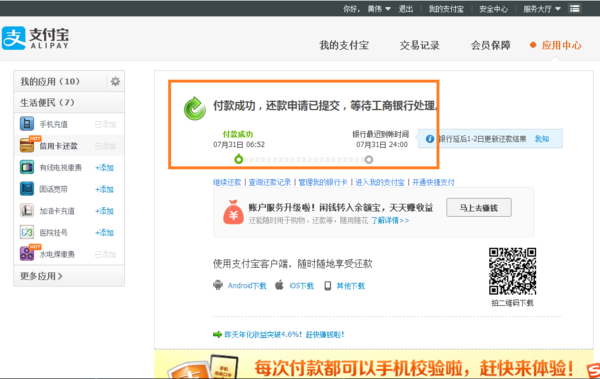Click the Android robot icon
600x379 pixels.
(x=218, y=285)
